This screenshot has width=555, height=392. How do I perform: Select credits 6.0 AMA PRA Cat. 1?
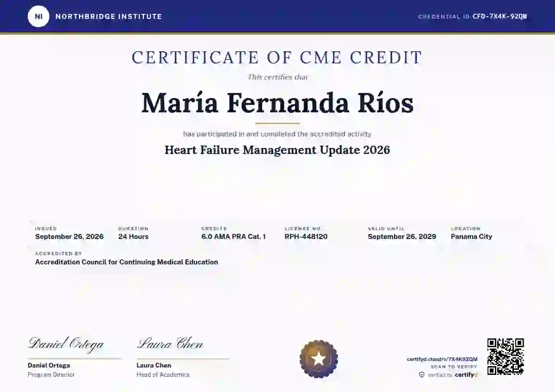point(234,237)
